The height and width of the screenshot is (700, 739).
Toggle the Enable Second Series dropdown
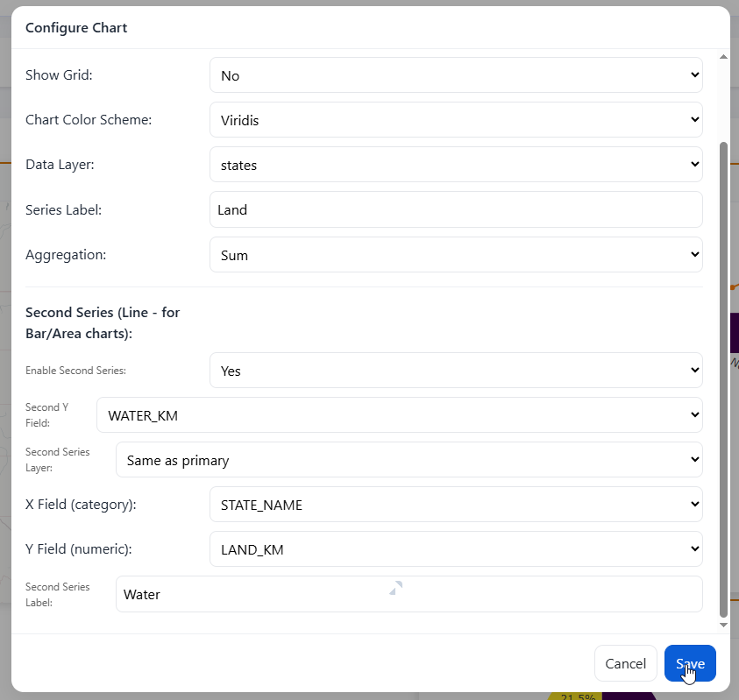[x=456, y=371]
